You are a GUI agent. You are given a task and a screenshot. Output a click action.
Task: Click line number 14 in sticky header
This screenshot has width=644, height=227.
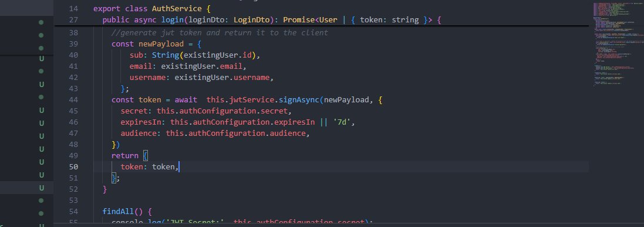tap(73, 8)
